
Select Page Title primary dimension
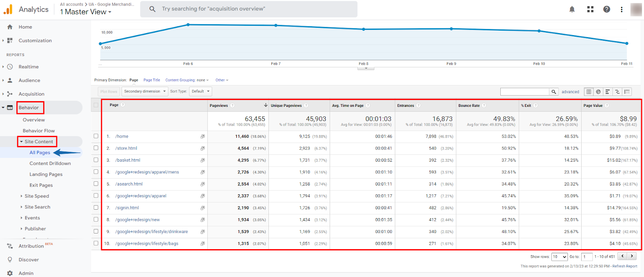click(152, 80)
